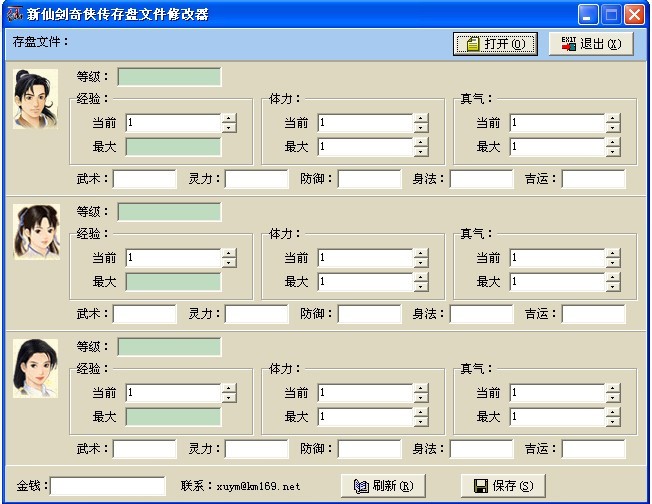The height and width of the screenshot is (504, 652).
Task: Minimize the save editor window
Action: (588, 15)
